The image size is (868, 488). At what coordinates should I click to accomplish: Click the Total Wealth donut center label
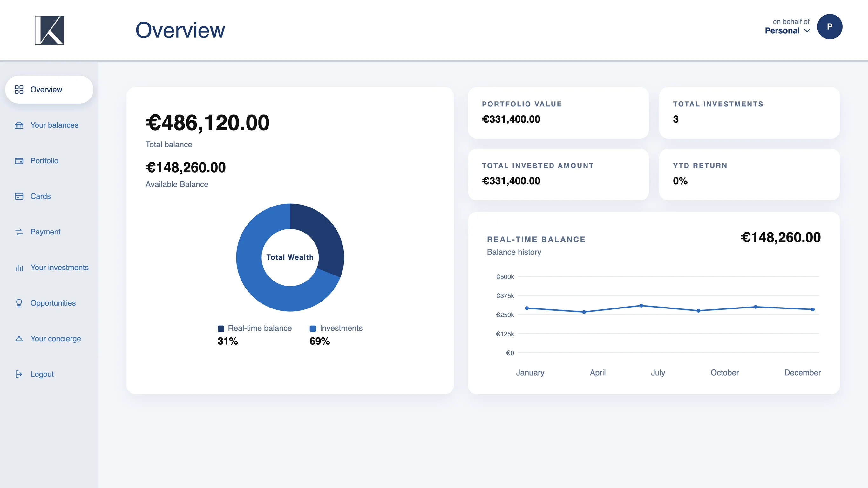pos(290,257)
